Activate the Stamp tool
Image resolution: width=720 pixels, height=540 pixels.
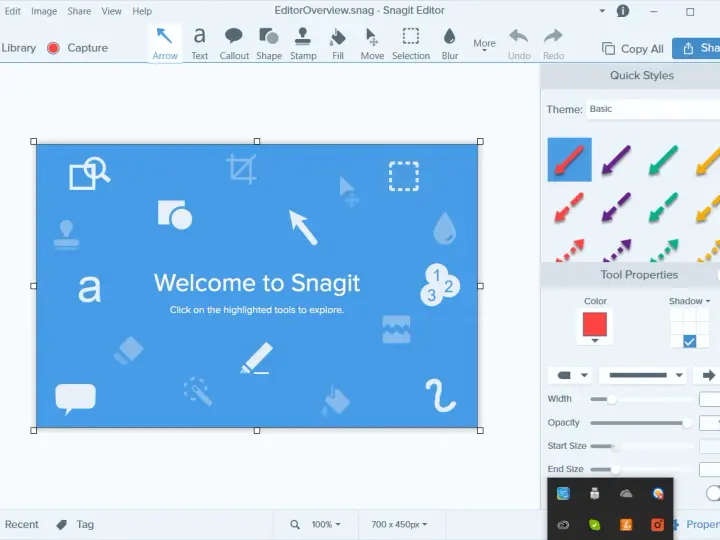pyautogui.click(x=303, y=44)
